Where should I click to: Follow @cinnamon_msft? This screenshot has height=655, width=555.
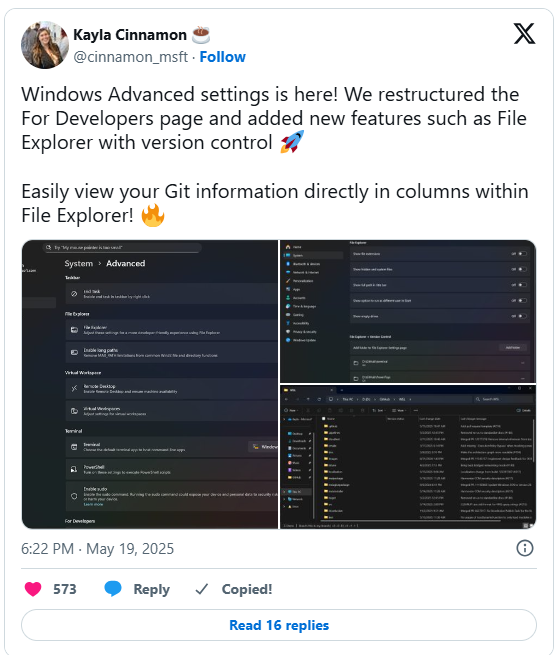tap(223, 57)
